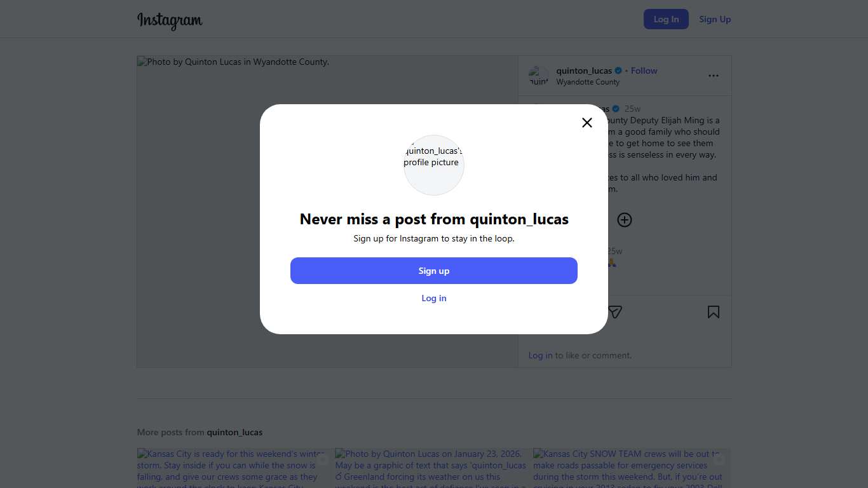The image size is (868, 488).
Task: Click Log in to like or comment
Action: (x=540, y=355)
